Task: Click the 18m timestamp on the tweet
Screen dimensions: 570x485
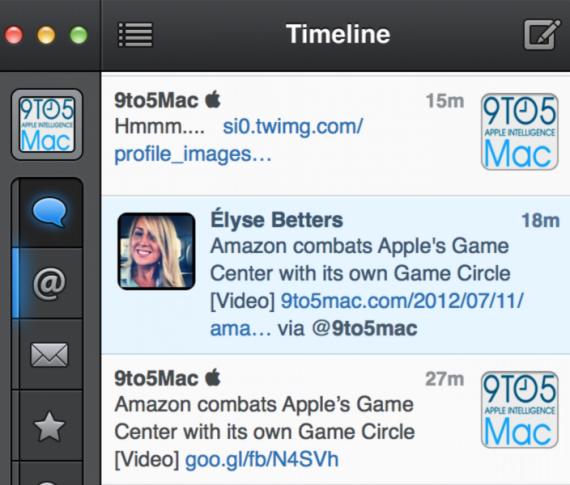Action: point(541,220)
